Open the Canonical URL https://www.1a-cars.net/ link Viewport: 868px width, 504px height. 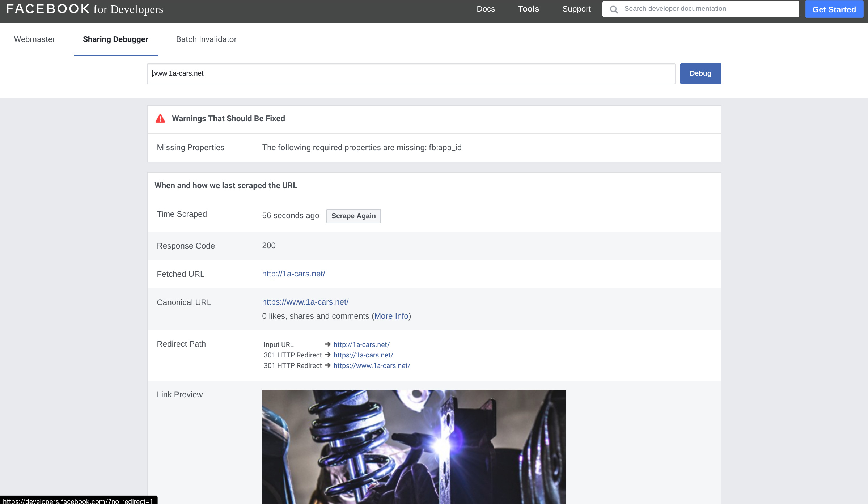tap(305, 302)
